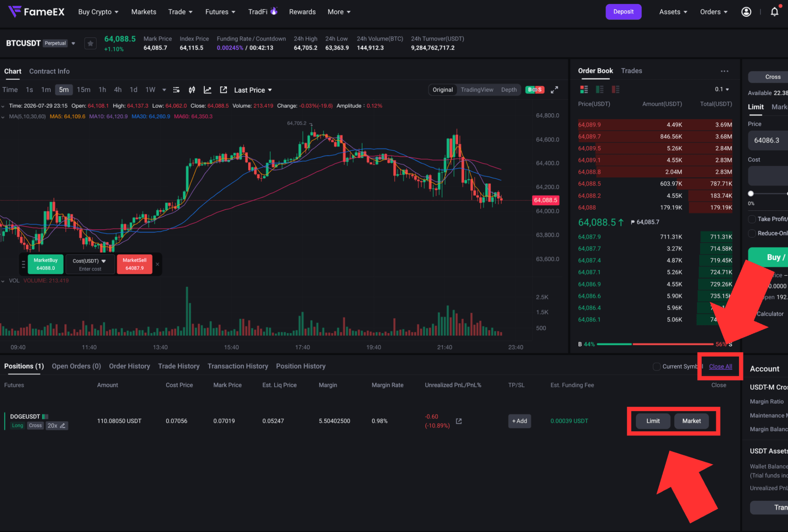The image size is (788, 532).
Task: Expand Futures dropdown menu
Action: pyautogui.click(x=220, y=12)
